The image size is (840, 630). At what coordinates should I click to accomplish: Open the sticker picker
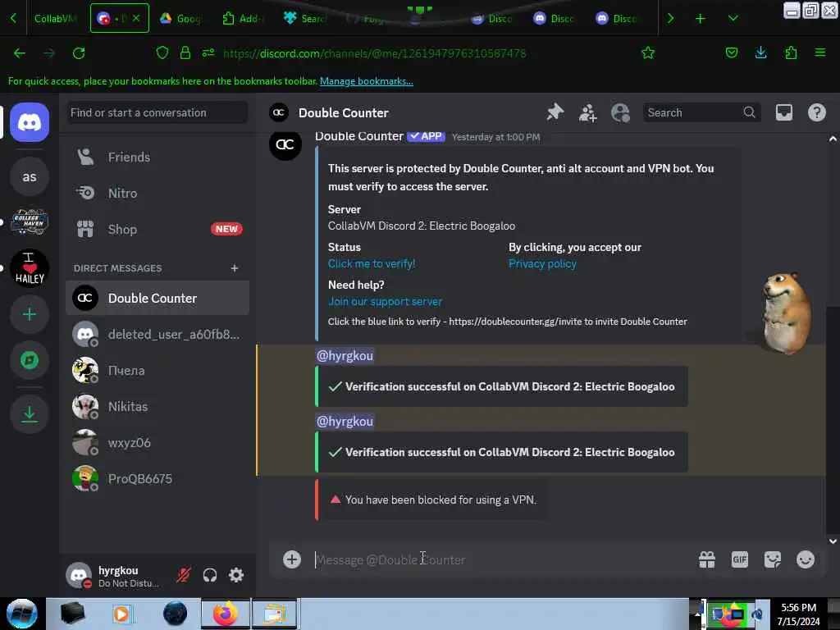(x=773, y=559)
